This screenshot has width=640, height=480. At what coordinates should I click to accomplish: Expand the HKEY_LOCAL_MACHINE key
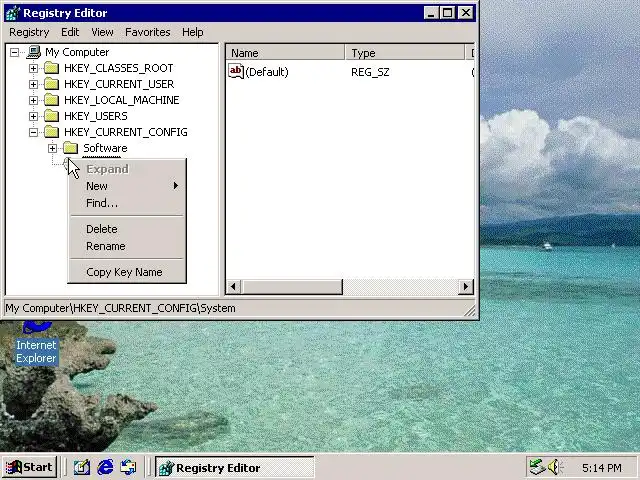pos(33,100)
